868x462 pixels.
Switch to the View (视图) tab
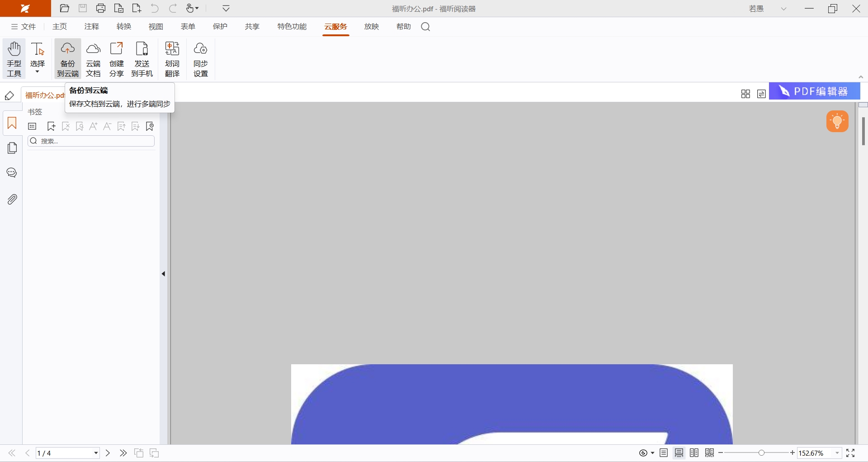click(156, 27)
